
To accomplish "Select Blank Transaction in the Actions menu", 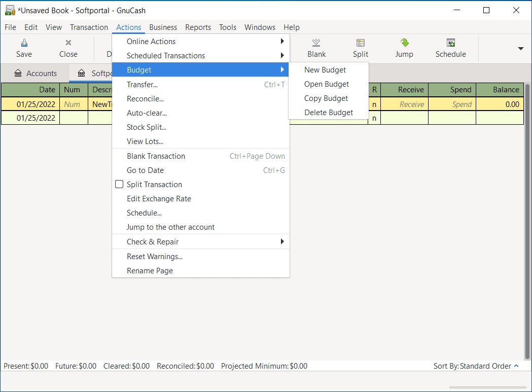I will pos(200,156).
